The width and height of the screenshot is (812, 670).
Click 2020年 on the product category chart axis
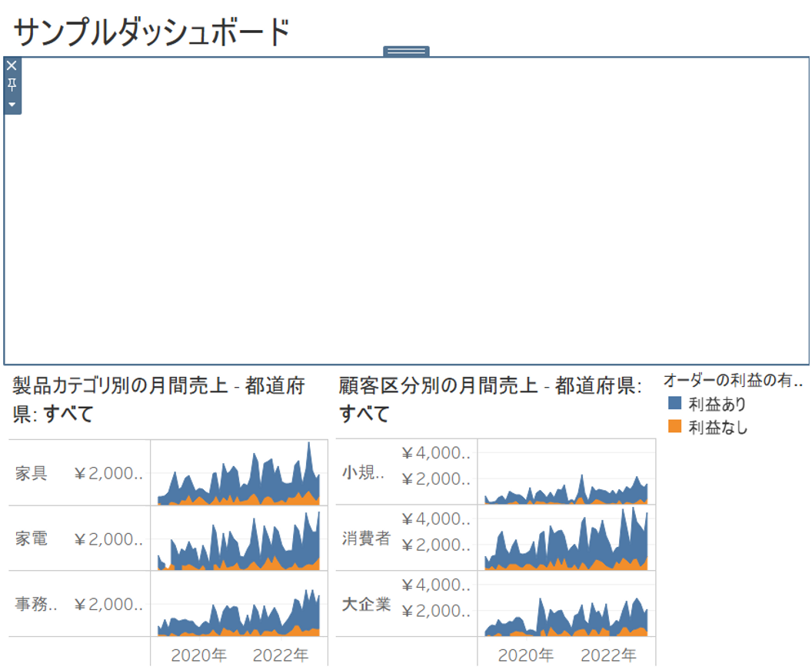(x=198, y=655)
